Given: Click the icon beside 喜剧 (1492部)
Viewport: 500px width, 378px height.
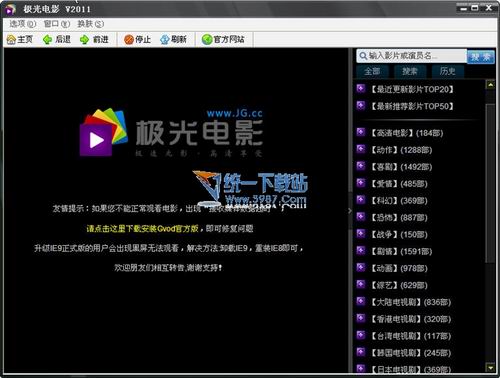Looking at the screenshot, I should (x=361, y=166).
